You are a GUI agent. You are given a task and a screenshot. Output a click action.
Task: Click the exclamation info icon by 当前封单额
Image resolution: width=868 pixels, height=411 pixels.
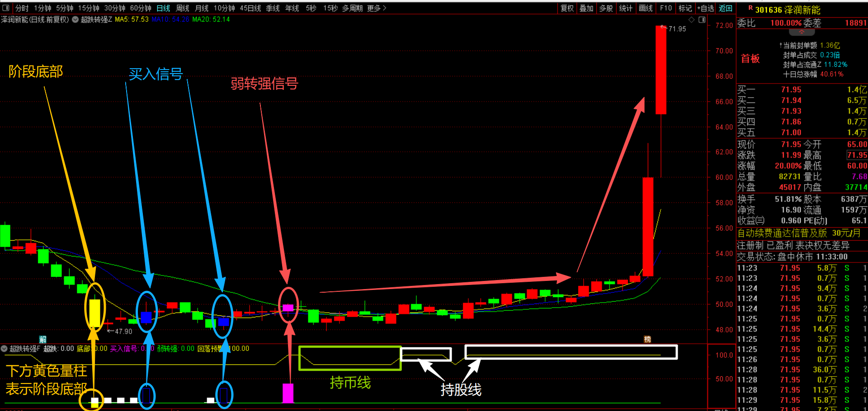coord(781,45)
